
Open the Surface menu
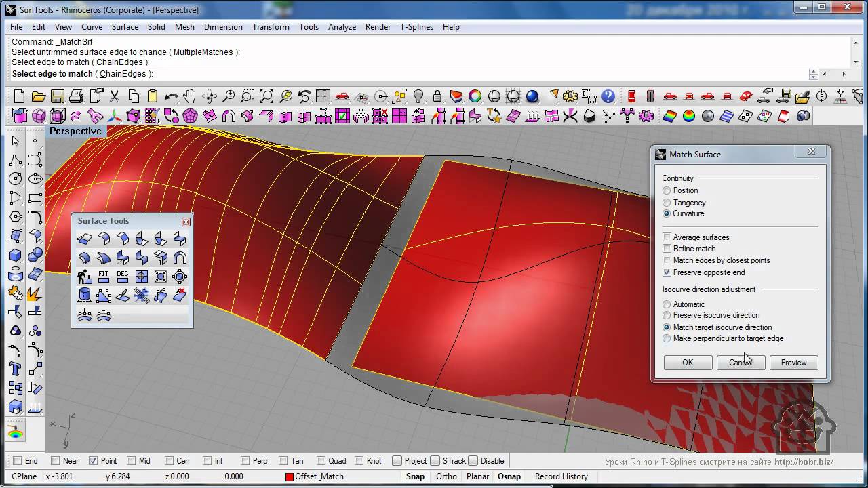coord(125,27)
